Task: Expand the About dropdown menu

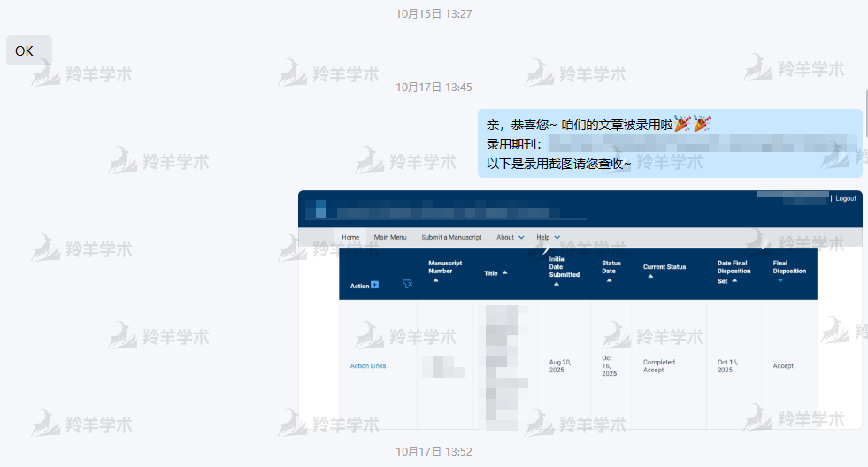Action: (520, 237)
